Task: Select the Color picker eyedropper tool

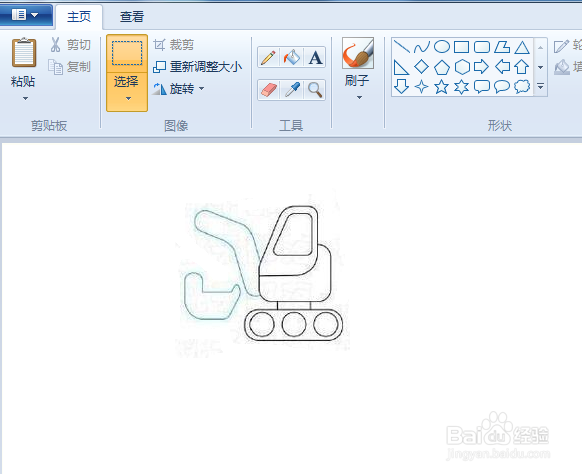Action: point(292,90)
